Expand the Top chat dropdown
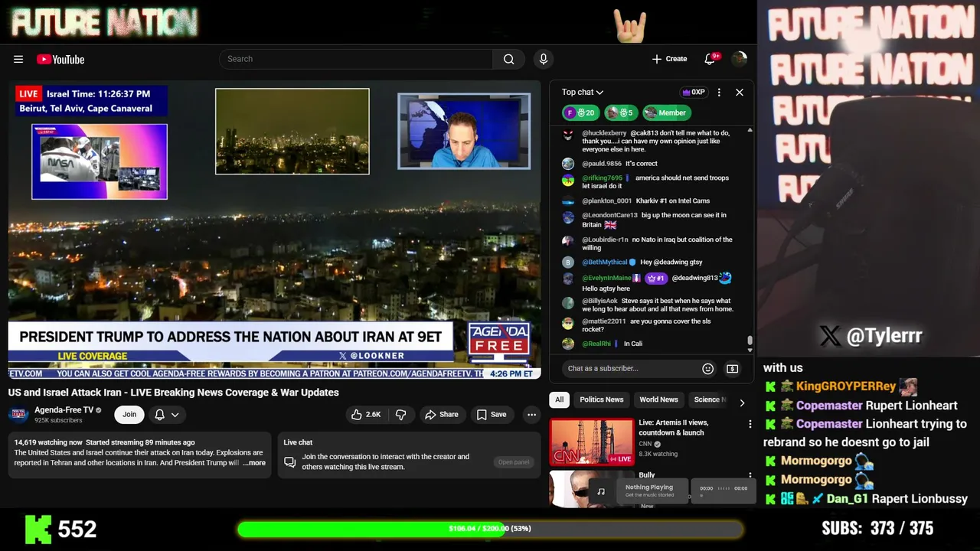Viewport: 980px width, 551px height. click(x=583, y=92)
